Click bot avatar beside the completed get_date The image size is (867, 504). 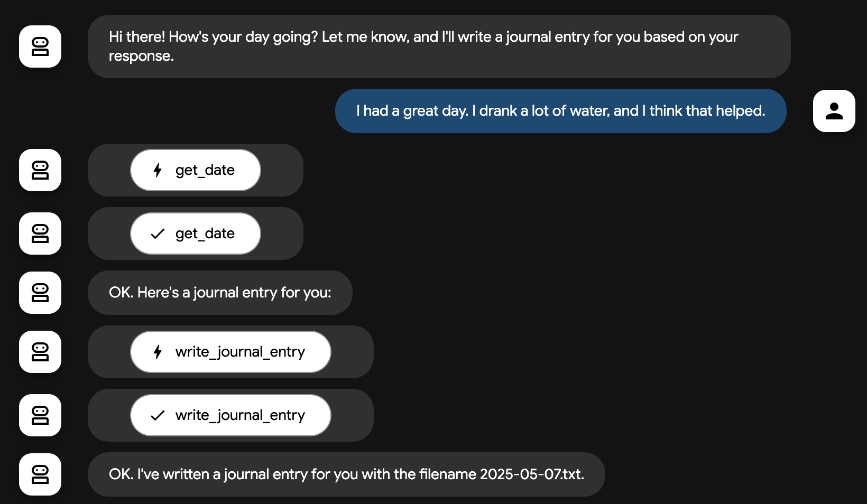[x=40, y=234]
